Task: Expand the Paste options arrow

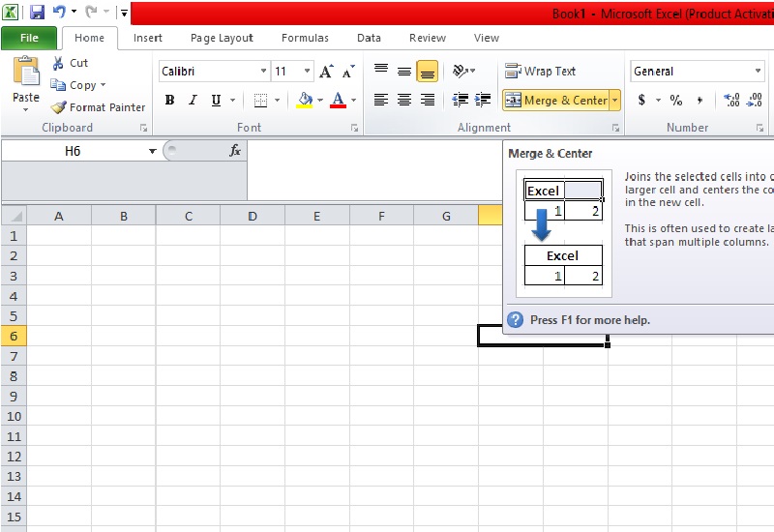Action: point(26,109)
